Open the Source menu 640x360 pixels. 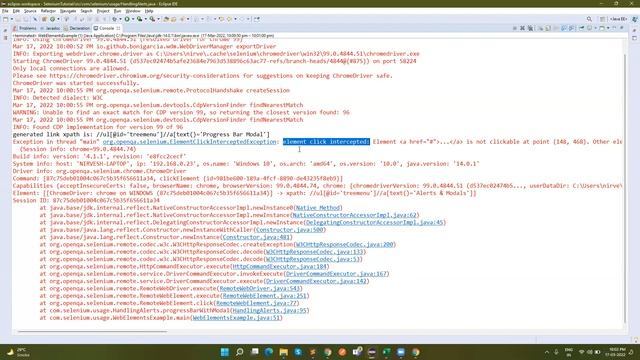tap(30, 11)
